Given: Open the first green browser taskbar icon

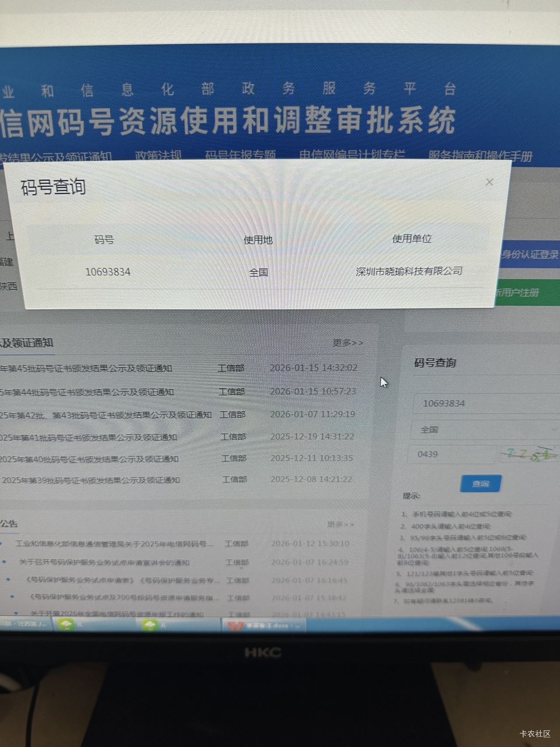Looking at the screenshot, I should [x=67, y=624].
